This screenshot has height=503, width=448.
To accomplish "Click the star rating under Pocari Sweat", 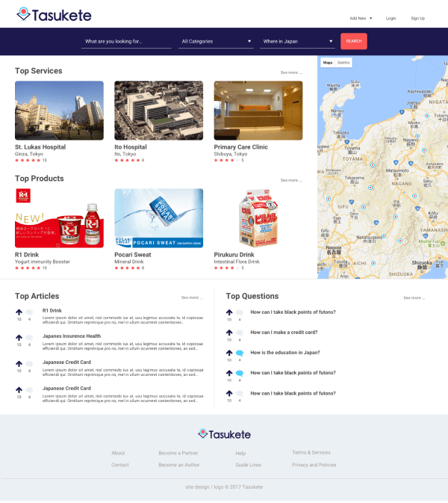I will tap(127, 268).
